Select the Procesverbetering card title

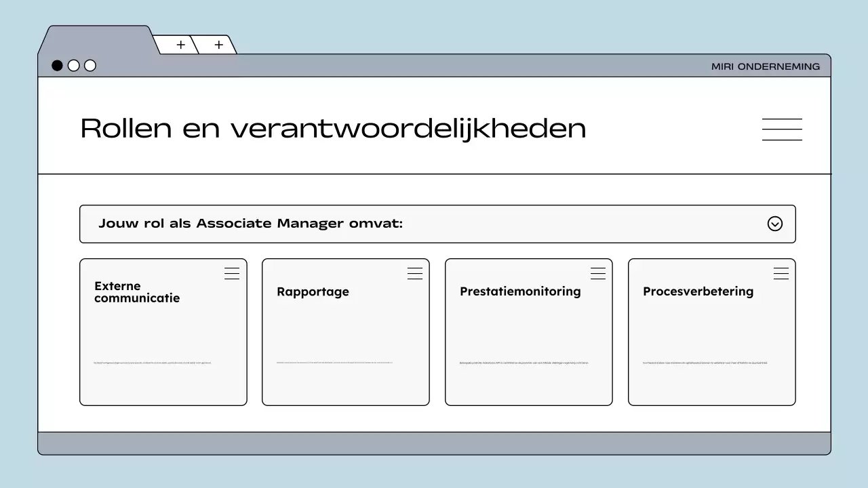click(x=698, y=291)
